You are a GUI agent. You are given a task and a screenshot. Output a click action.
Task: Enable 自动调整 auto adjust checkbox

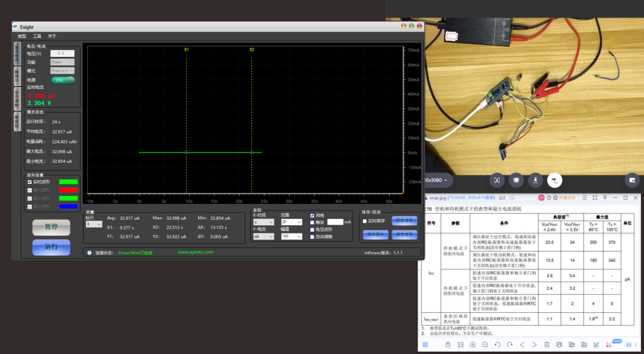[313, 236]
